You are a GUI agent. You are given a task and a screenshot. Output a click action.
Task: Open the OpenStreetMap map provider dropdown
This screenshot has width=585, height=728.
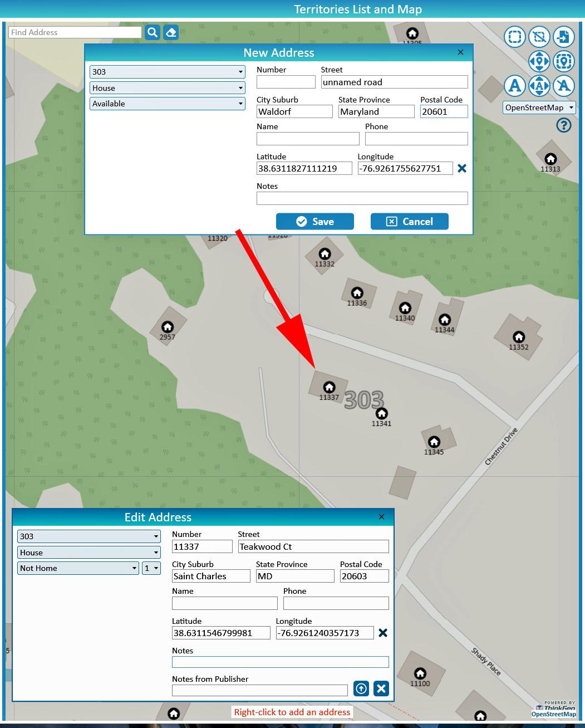click(539, 108)
